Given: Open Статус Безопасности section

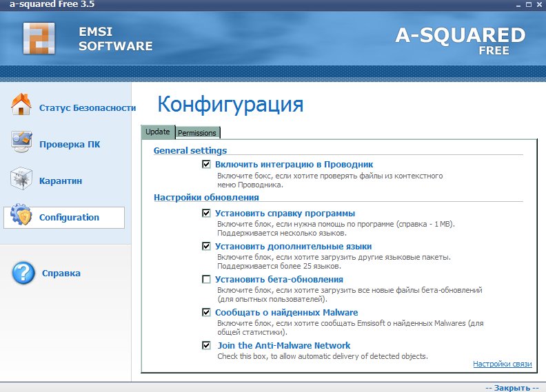Looking at the screenshot, I should click(88, 108).
